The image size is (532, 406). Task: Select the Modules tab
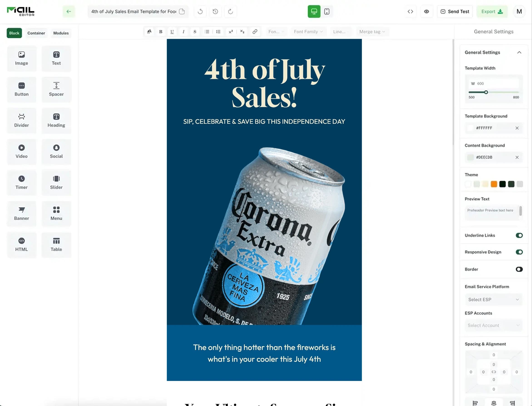[x=61, y=33]
